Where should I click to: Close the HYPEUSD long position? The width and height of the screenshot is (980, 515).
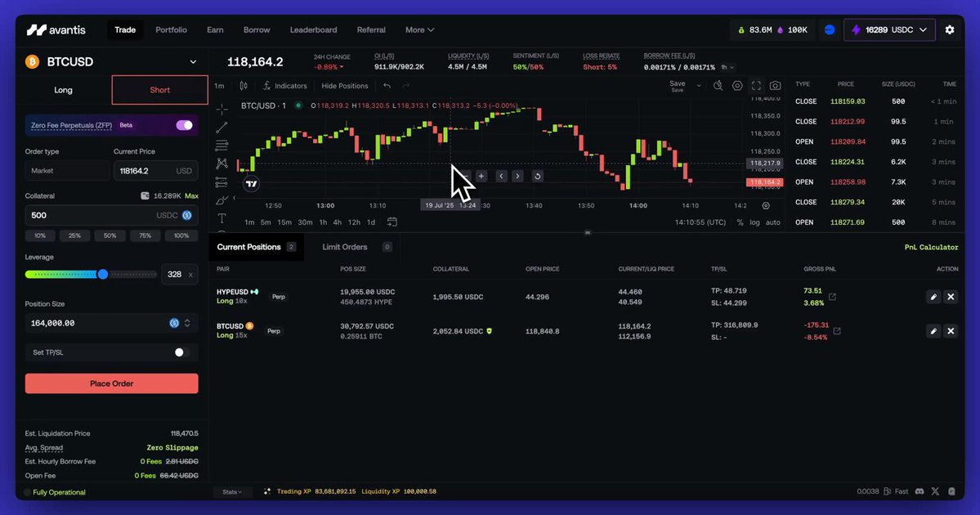951,297
